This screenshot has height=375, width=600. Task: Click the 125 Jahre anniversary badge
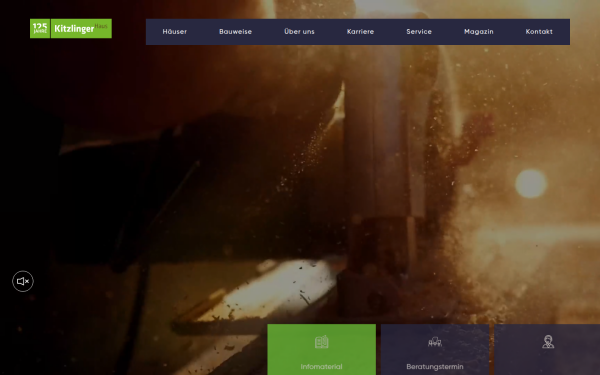[40, 28]
